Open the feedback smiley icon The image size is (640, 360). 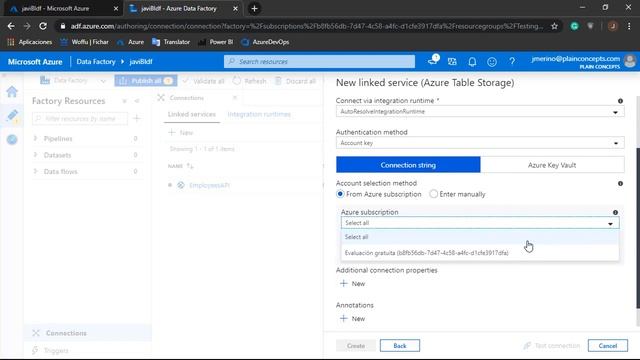coord(492,62)
